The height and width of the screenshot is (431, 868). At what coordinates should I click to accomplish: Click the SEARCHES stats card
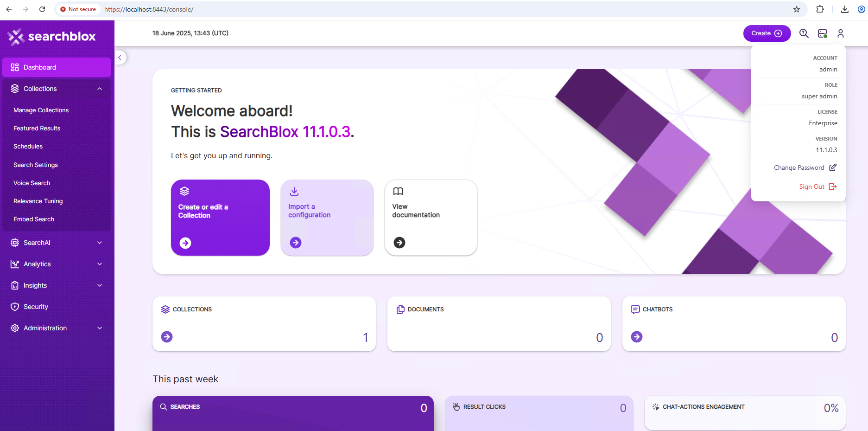(293, 413)
